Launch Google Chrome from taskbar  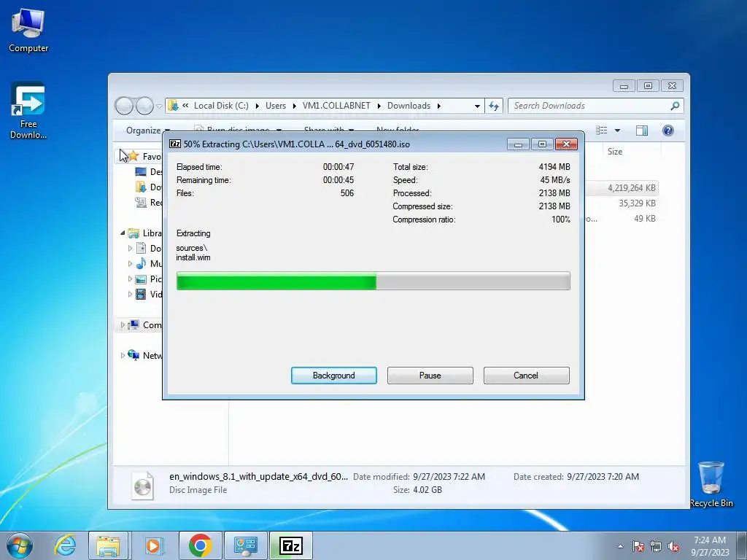click(200, 545)
